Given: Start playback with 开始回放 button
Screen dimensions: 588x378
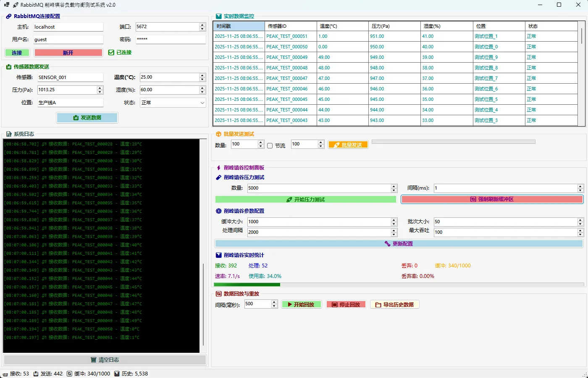Looking at the screenshot, I should [301, 304].
